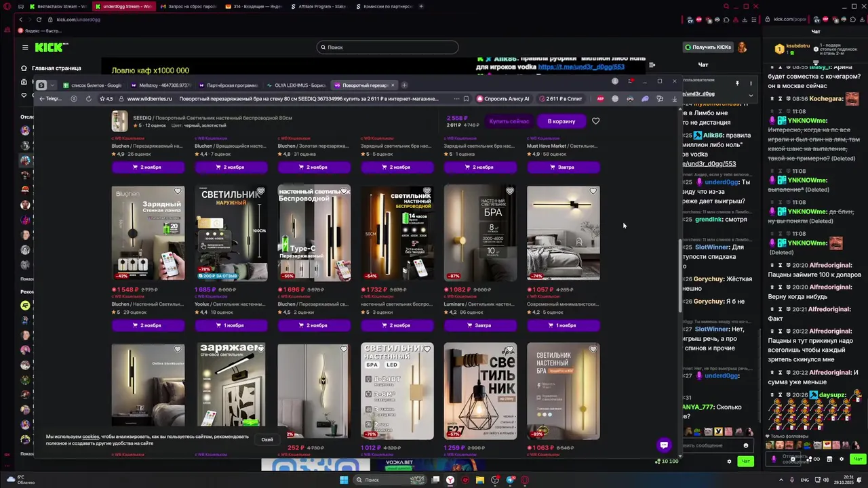This screenshot has width=868, height=488.
Task: Open settings gear in popout chat
Action: click(842, 459)
